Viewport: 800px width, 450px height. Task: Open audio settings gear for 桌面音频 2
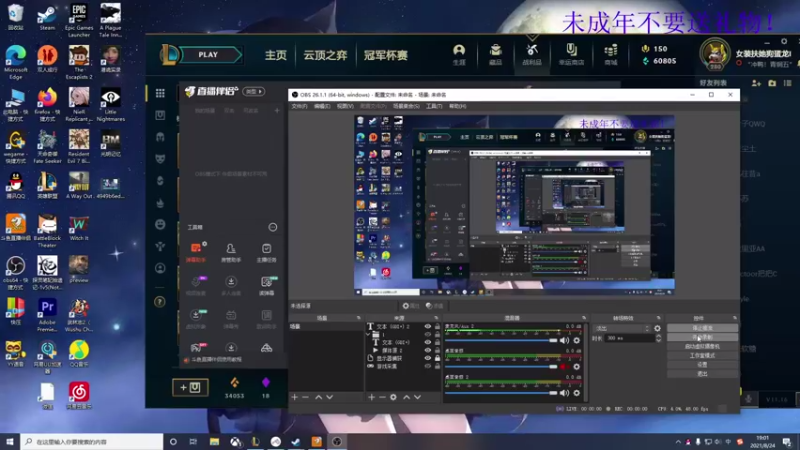577,393
